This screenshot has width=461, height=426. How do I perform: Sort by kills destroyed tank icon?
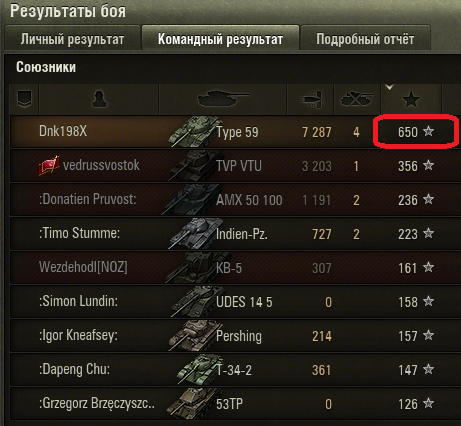click(357, 99)
